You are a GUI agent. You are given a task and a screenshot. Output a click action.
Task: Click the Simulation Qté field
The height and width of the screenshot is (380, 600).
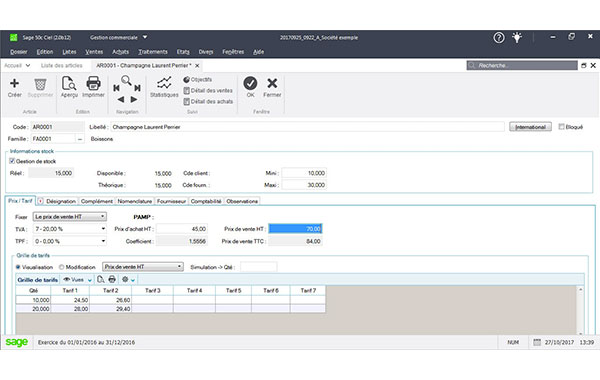click(258, 267)
